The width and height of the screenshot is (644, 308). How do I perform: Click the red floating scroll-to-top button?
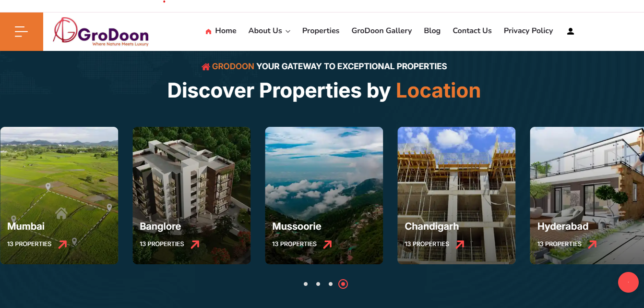(628, 283)
